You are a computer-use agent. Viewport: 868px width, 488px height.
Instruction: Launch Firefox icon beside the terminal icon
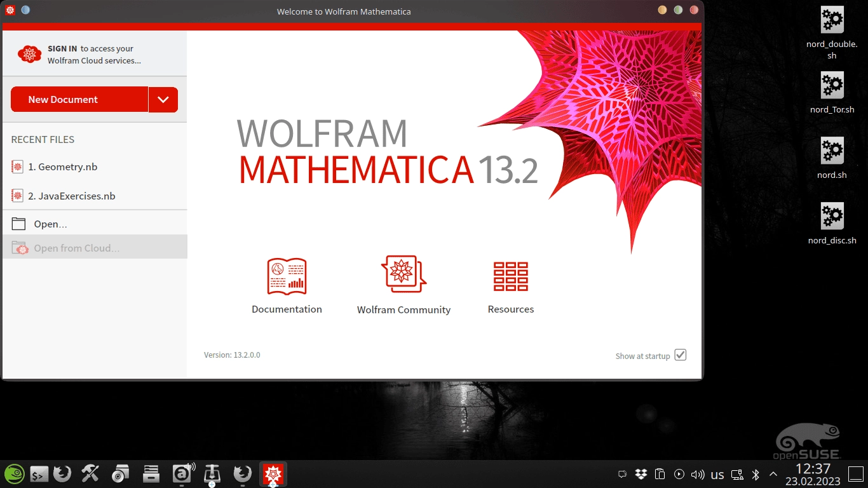(x=62, y=474)
